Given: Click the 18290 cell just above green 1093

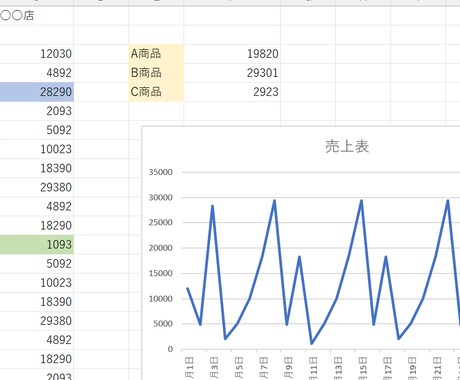Looking at the screenshot, I should click(36, 226).
